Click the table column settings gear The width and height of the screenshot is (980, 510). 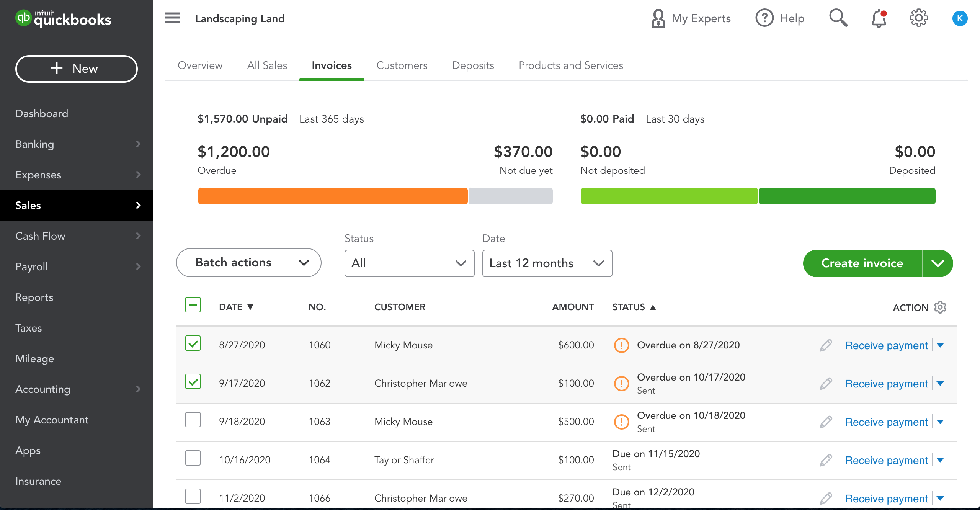pyautogui.click(x=940, y=307)
